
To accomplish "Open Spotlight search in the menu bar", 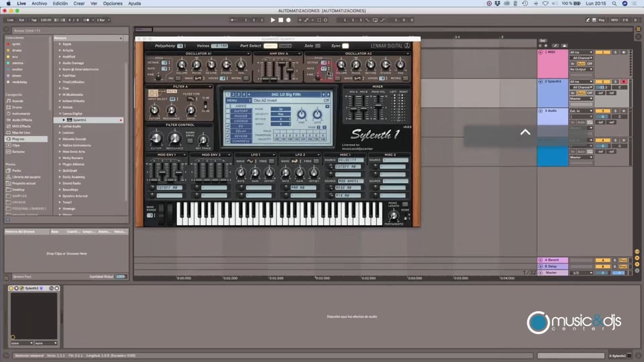I will pyautogui.click(x=614, y=3).
